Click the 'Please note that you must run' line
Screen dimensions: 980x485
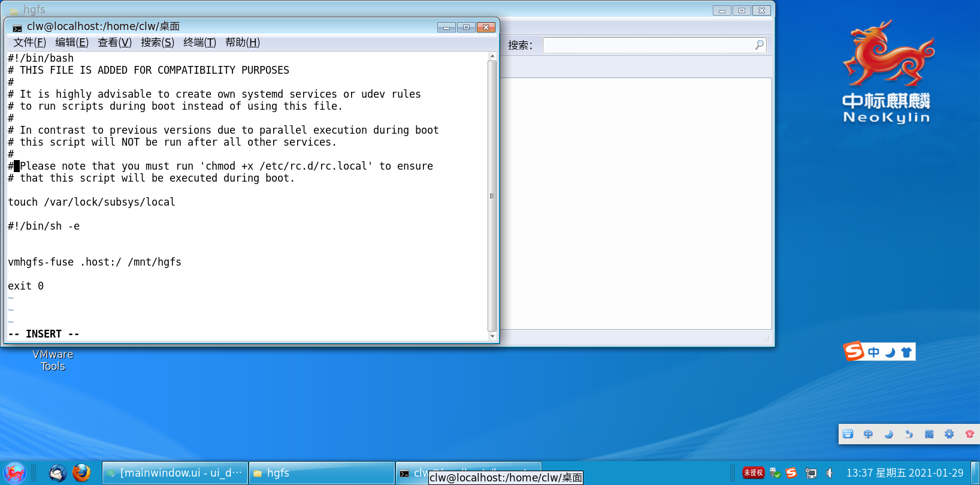pyautogui.click(x=220, y=166)
